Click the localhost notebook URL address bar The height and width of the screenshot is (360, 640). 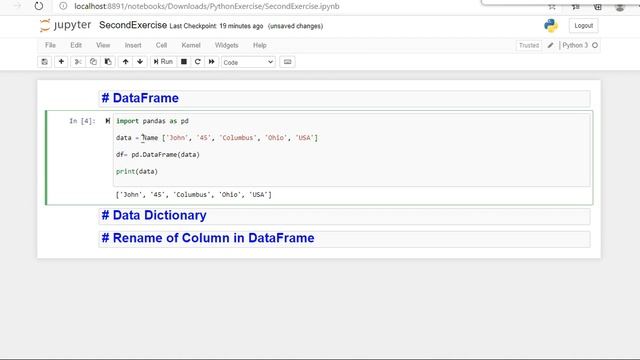(207, 6)
